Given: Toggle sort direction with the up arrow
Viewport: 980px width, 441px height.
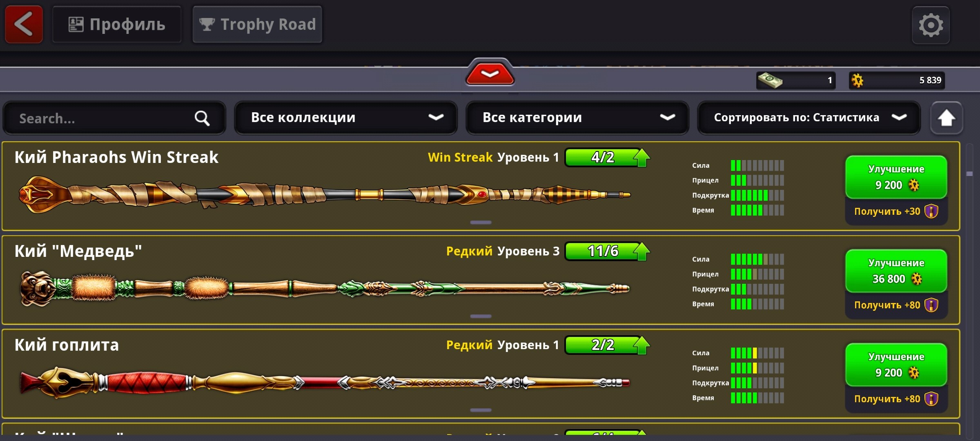Looking at the screenshot, I should [x=947, y=118].
